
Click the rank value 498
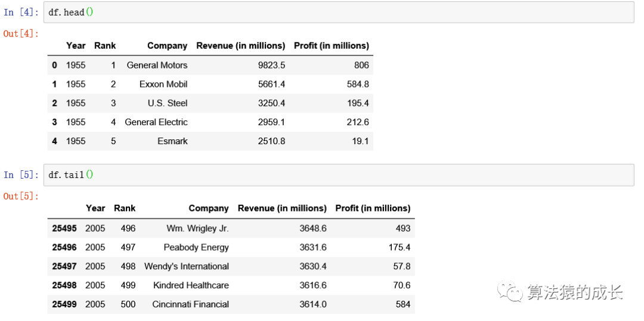[x=128, y=266]
